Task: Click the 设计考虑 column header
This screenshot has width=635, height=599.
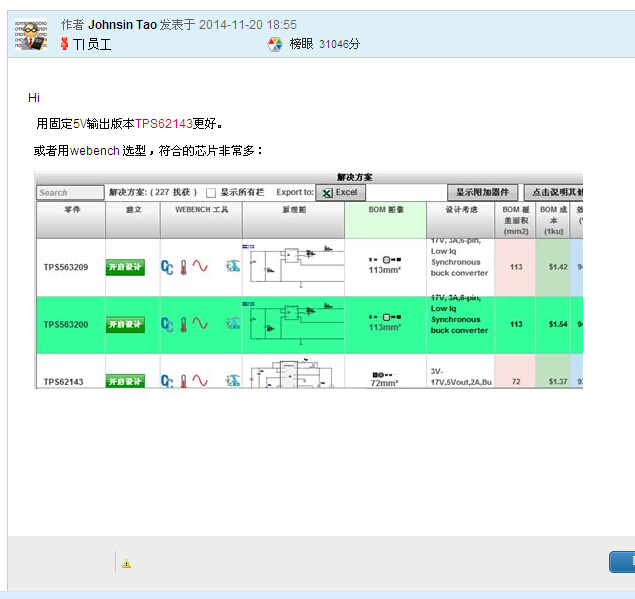Action: pos(461,220)
